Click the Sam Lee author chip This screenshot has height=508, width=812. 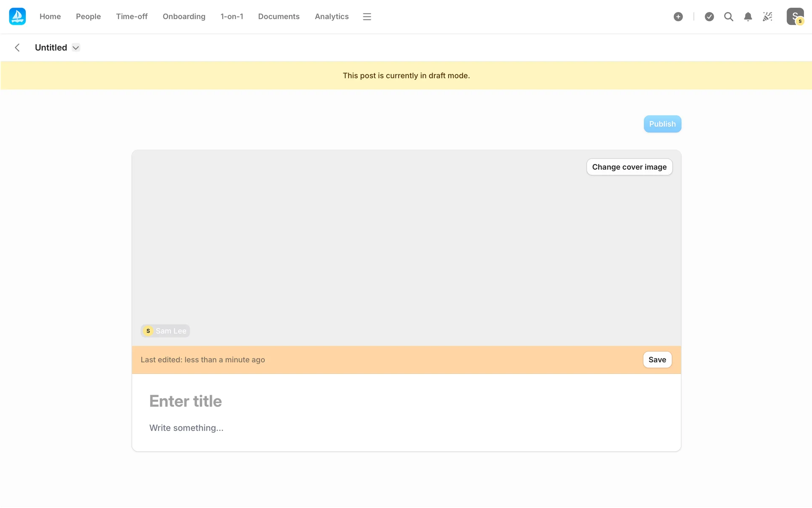[x=165, y=331]
